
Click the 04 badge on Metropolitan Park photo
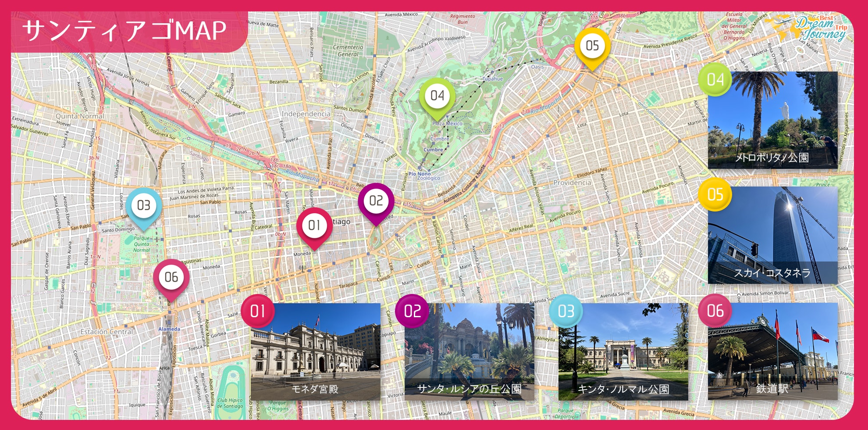click(x=715, y=79)
